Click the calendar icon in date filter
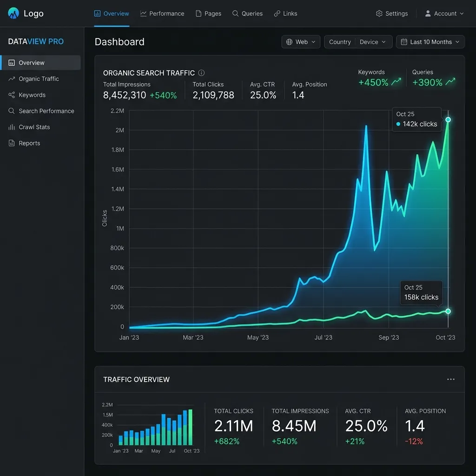476x476 pixels. pos(404,42)
